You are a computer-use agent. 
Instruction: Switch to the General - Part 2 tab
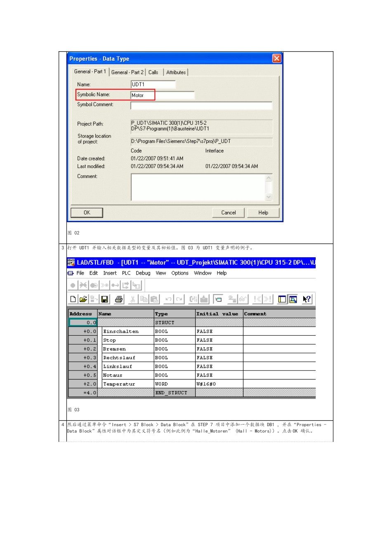pos(128,72)
